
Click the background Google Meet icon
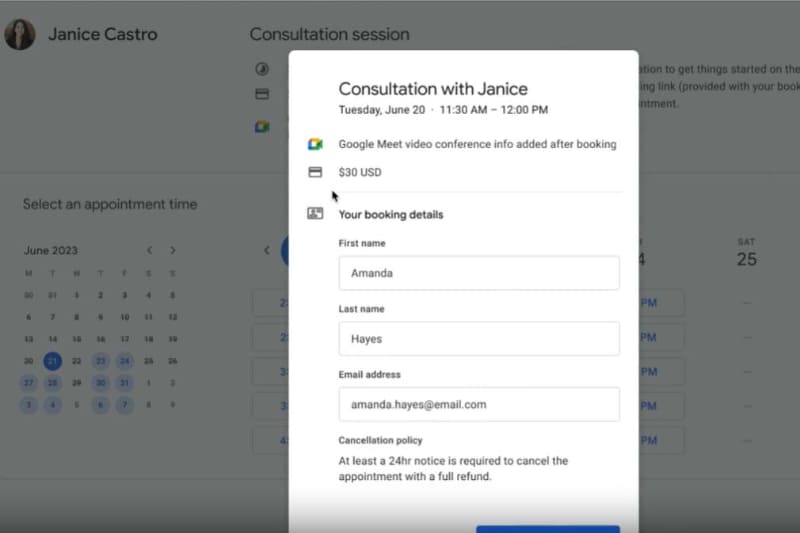pyautogui.click(x=262, y=126)
